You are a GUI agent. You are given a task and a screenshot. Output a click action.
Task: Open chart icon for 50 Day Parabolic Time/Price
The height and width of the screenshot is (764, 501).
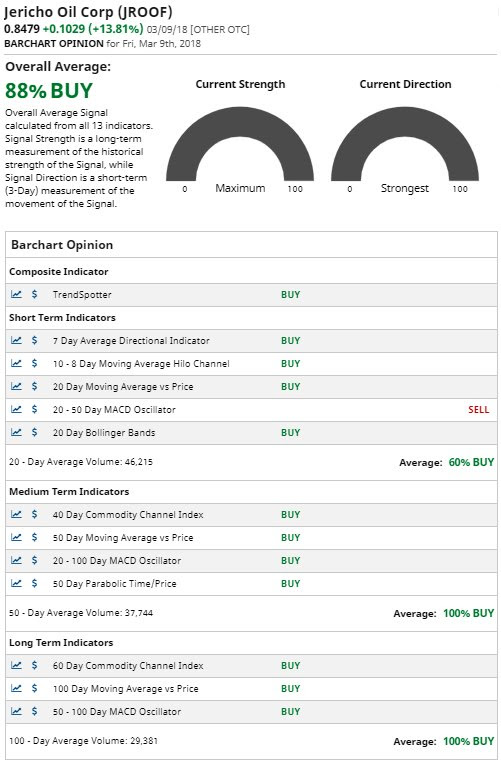(x=17, y=583)
